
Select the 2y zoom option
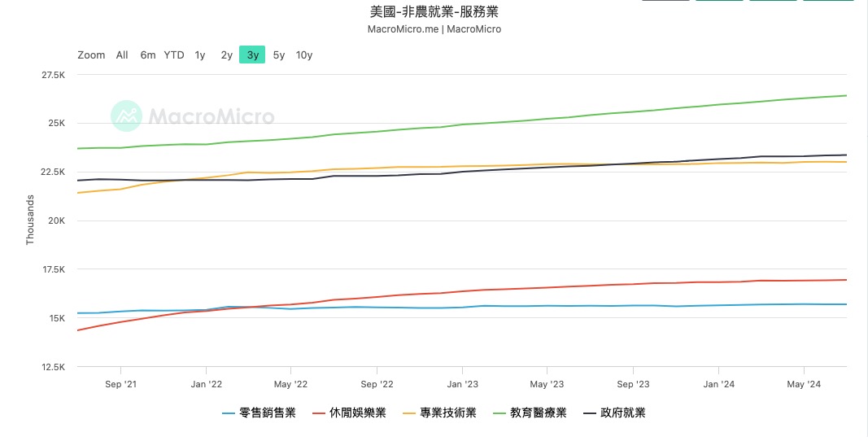(x=227, y=55)
